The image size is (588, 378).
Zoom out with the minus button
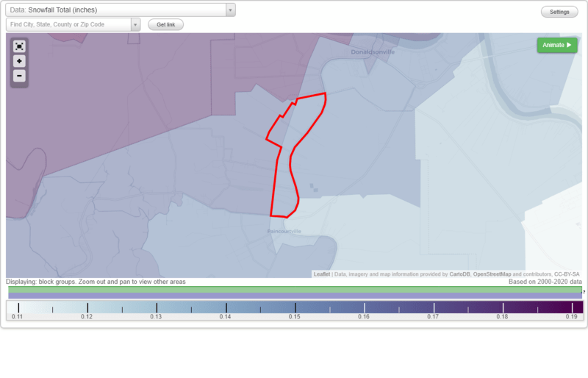pos(19,76)
